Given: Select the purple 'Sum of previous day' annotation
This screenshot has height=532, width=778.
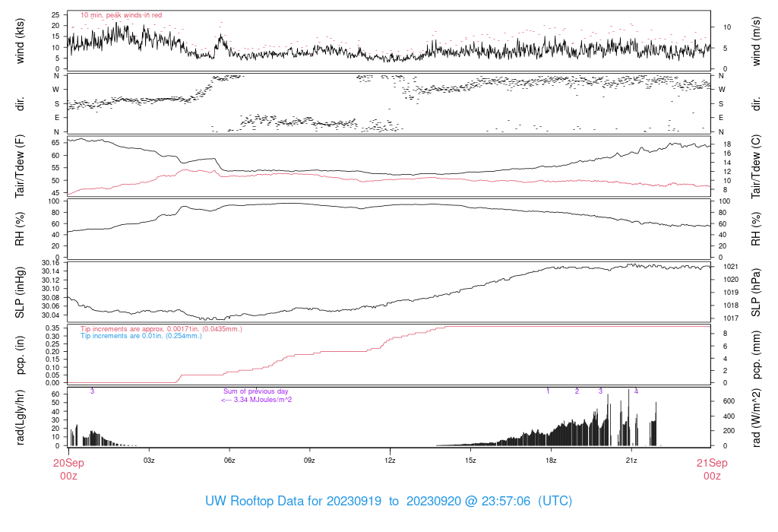Looking at the screenshot, I should point(255,391).
